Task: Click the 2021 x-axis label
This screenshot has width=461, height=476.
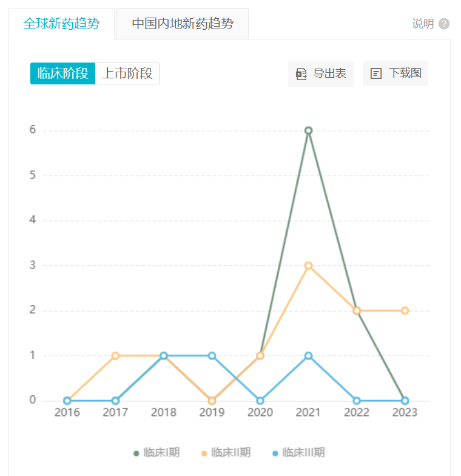Action: click(308, 413)
